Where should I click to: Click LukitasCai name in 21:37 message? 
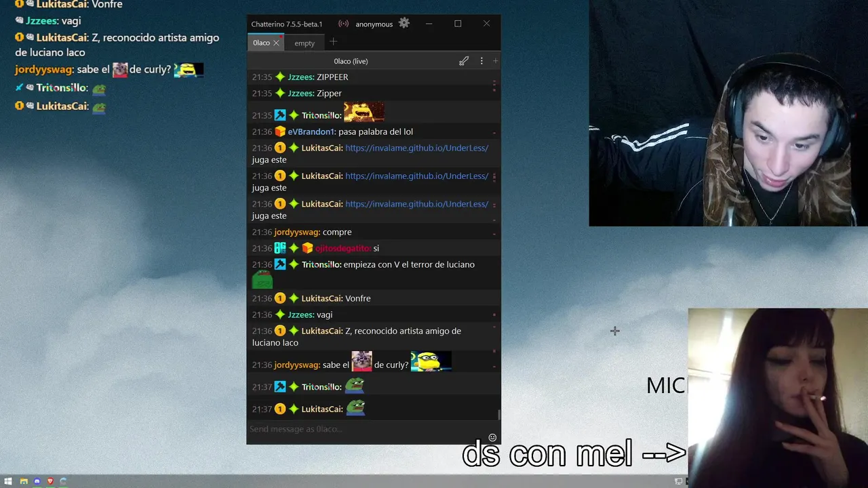pos(321,409)
